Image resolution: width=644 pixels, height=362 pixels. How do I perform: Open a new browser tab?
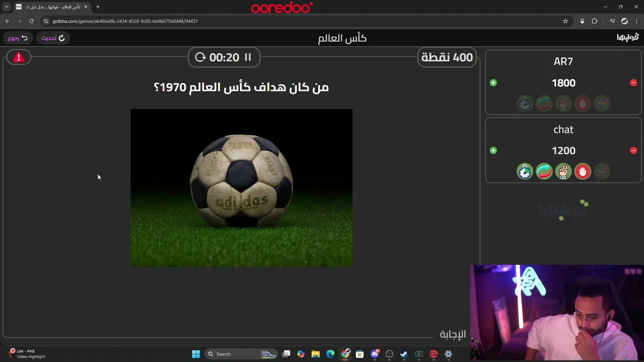click(x=98, y=7)
